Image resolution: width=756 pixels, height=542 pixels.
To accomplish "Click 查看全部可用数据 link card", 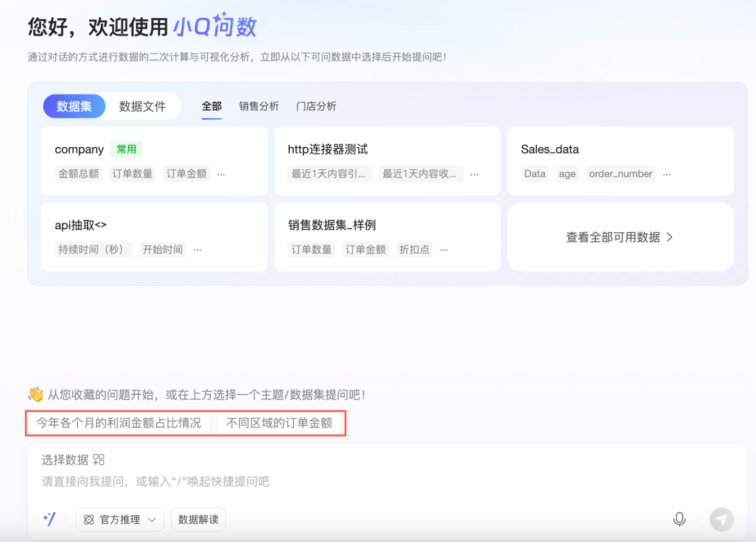I will [620, 237].
